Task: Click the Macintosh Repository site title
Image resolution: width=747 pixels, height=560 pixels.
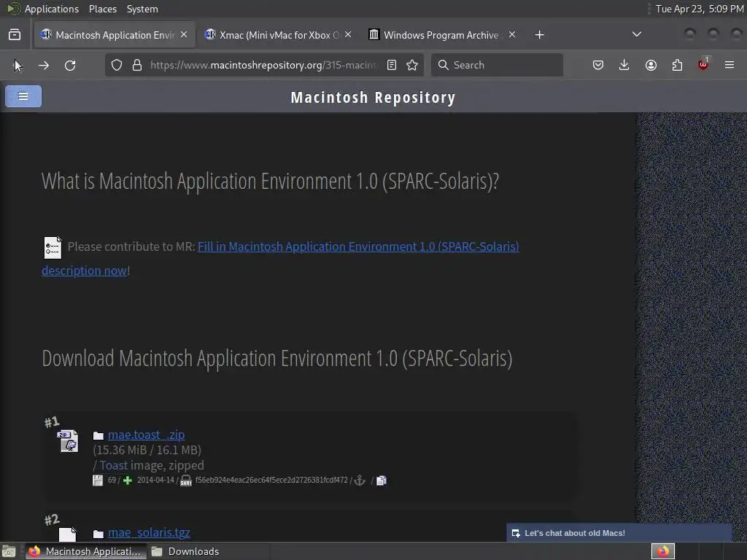Action: tap(373, 97)
